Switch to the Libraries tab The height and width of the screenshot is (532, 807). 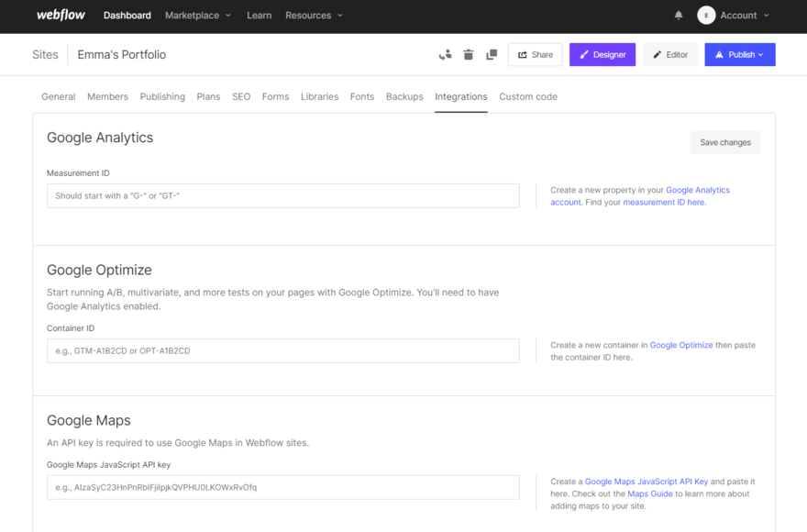click(320, 97)
